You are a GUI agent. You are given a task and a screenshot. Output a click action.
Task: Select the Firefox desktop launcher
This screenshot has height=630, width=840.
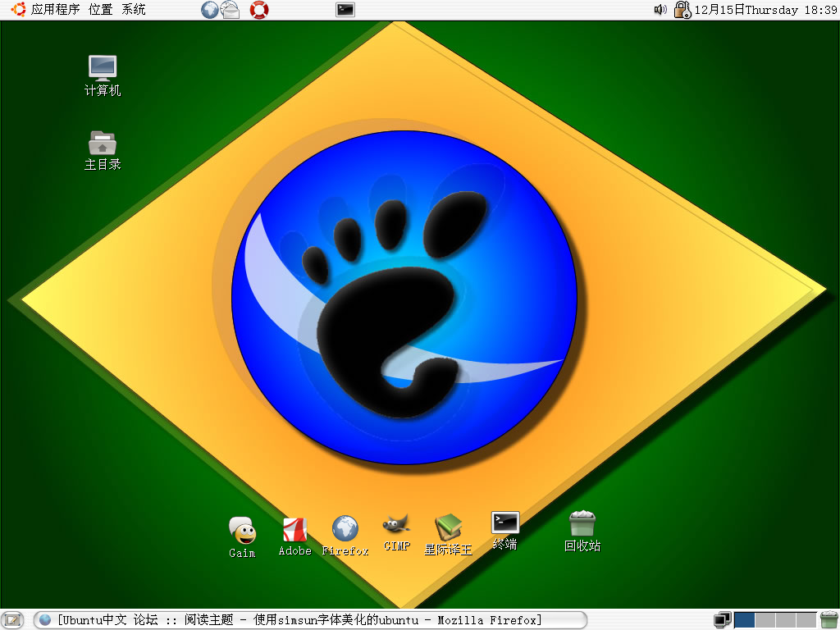345,536
